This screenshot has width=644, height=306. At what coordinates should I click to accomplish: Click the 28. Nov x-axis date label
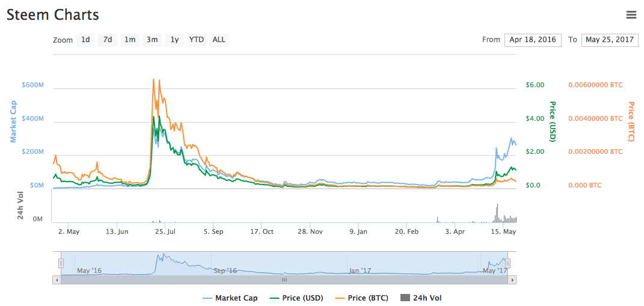pos(310,231)
